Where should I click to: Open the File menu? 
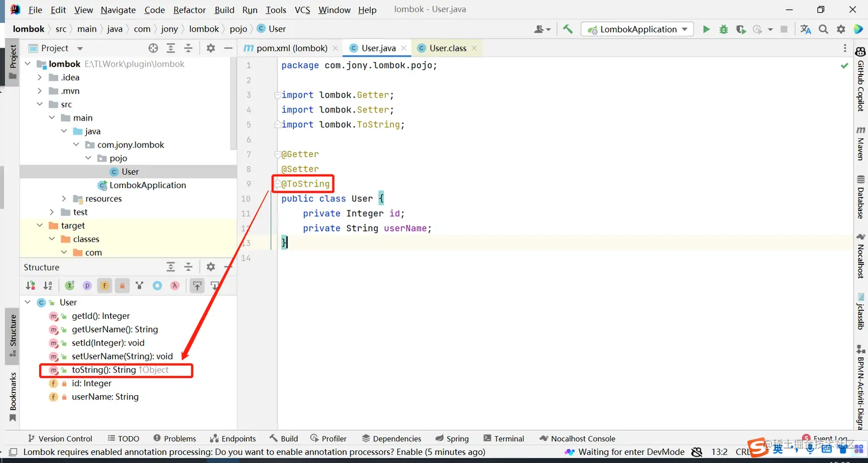tap(35, 10)
